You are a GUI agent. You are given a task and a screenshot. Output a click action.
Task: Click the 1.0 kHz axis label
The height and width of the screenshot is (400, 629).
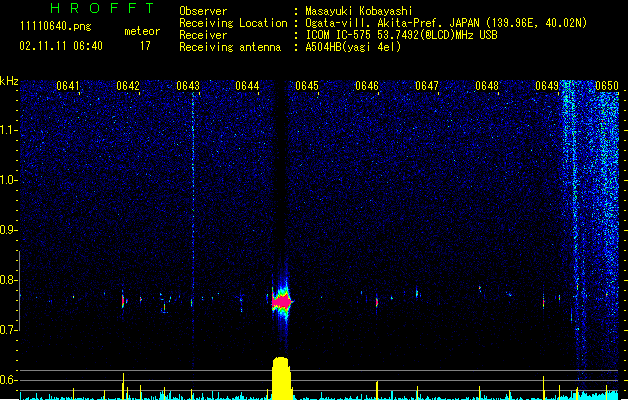(9, 180)
